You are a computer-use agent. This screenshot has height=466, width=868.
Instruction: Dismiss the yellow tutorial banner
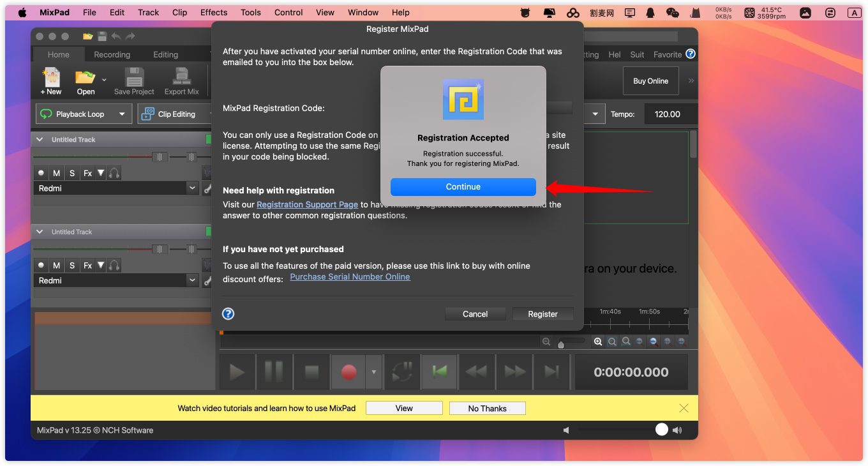684,408
